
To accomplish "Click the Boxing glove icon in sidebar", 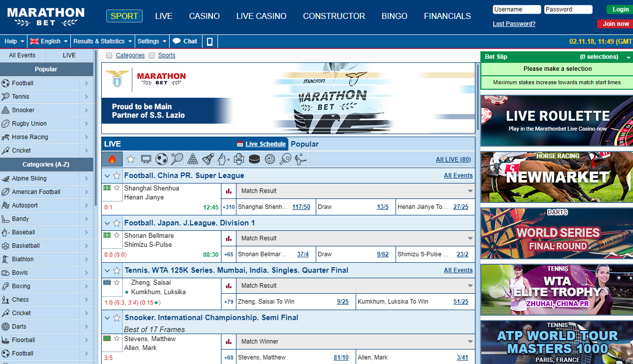I will pos(5,286).
